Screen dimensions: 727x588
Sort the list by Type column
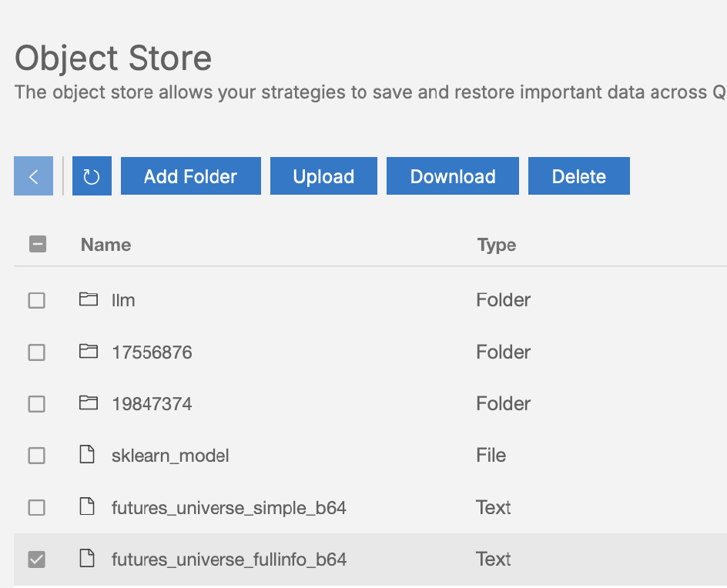coord(496,245)
